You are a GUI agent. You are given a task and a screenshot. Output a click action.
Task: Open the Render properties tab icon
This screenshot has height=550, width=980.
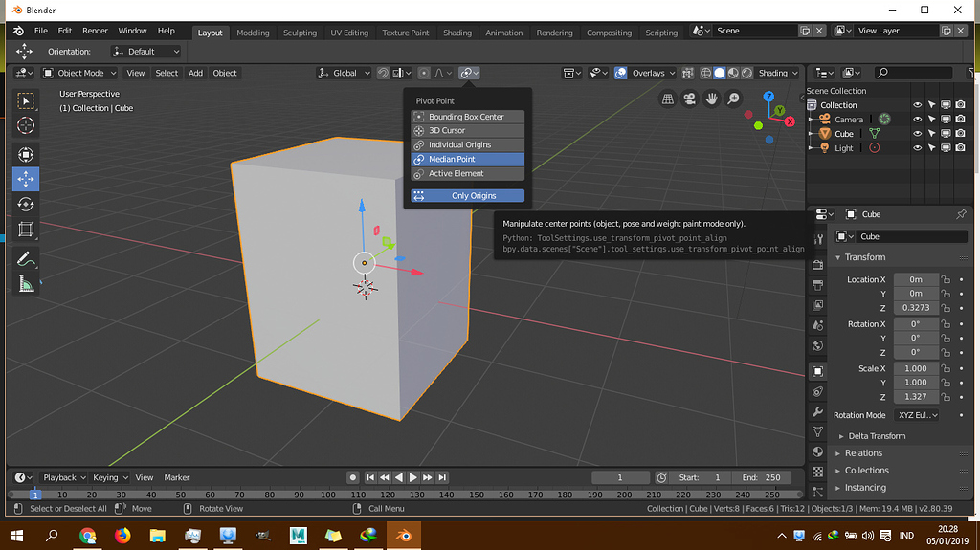(817, 265)
